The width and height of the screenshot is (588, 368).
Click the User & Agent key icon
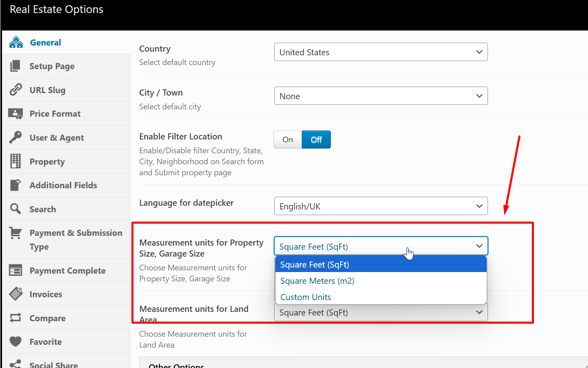pos(15,137)
